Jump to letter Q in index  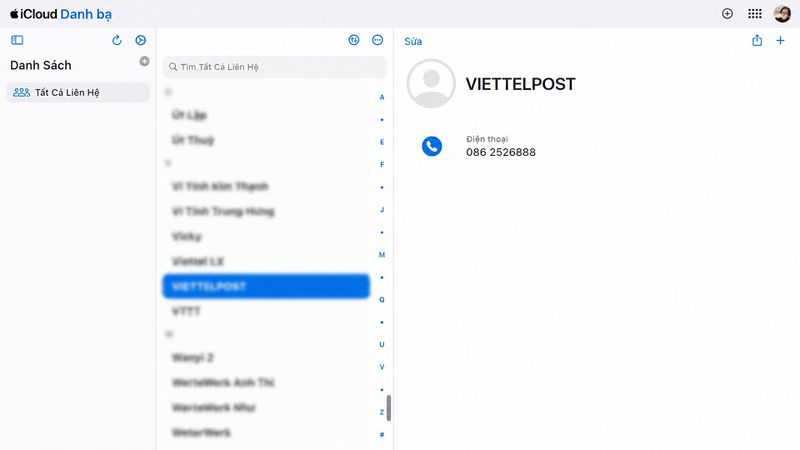coord(382,299)
